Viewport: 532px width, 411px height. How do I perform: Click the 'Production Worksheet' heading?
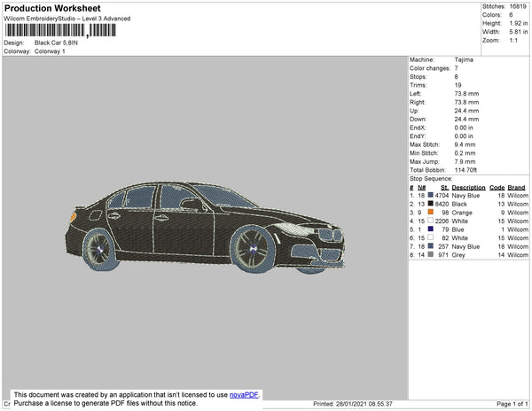(52, 8)
